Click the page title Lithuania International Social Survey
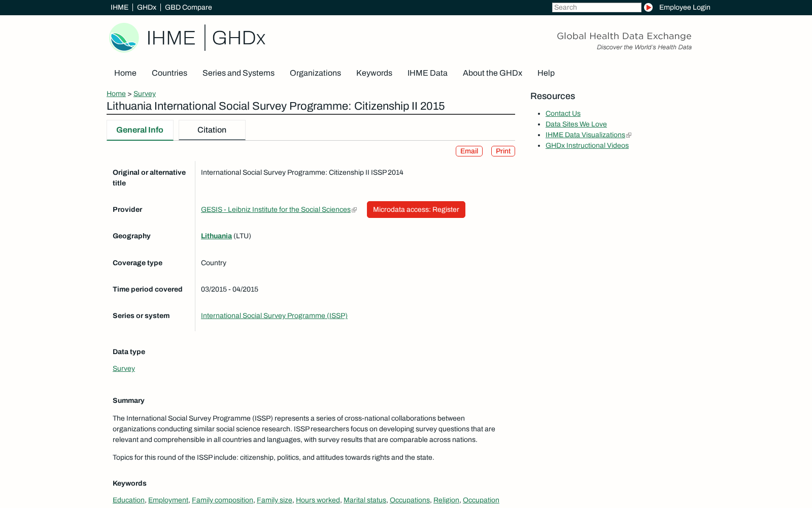812x508 pixels. [x=276, y=106]
